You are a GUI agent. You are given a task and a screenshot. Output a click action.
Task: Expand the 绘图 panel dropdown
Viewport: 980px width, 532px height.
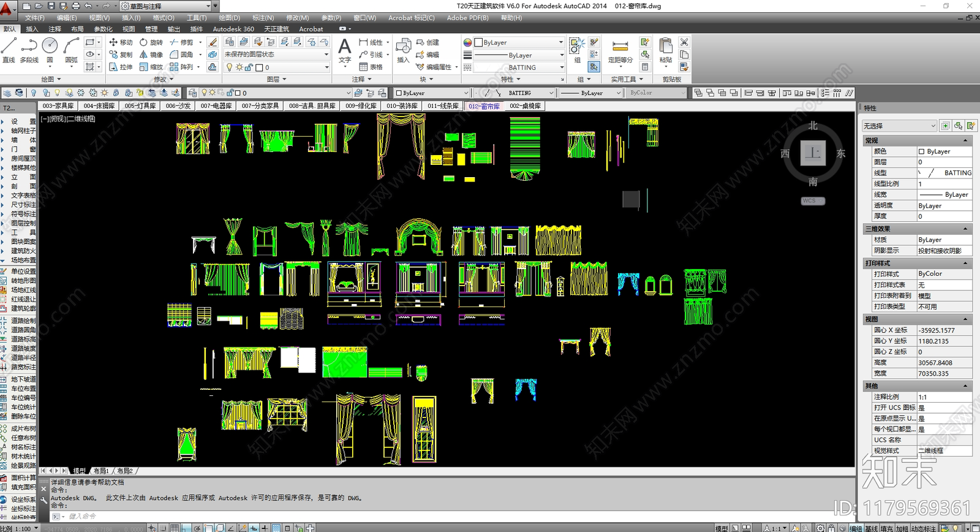tap(51, 79)
